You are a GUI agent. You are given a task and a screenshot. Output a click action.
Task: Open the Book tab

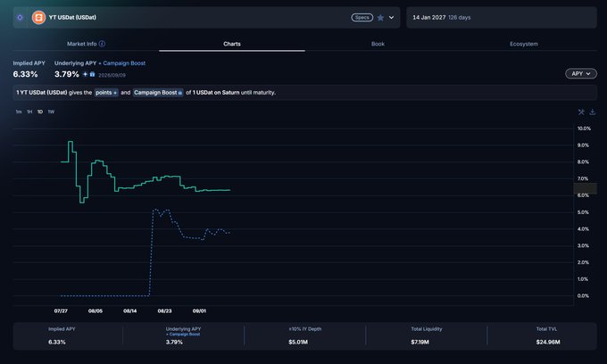click(x=378, y=44)
